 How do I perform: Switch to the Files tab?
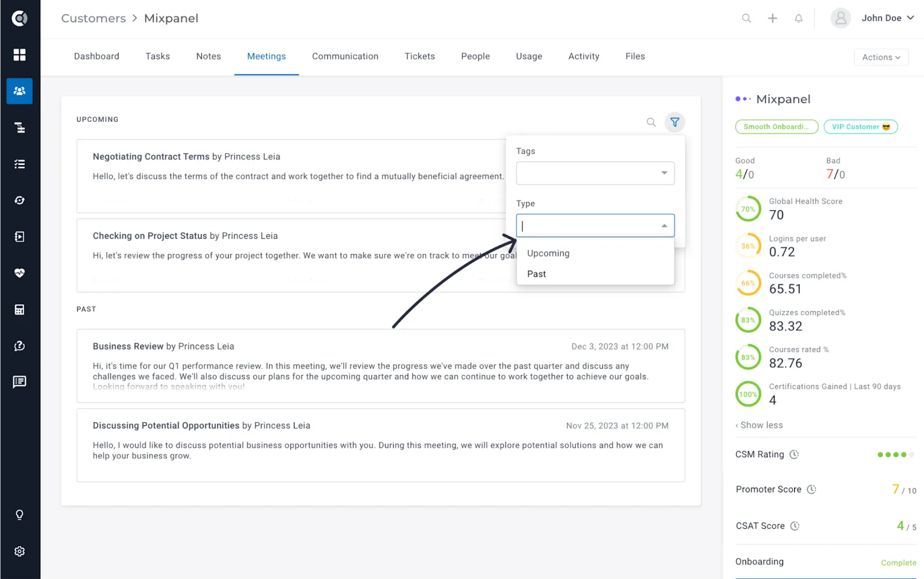(x=635, y=57)
